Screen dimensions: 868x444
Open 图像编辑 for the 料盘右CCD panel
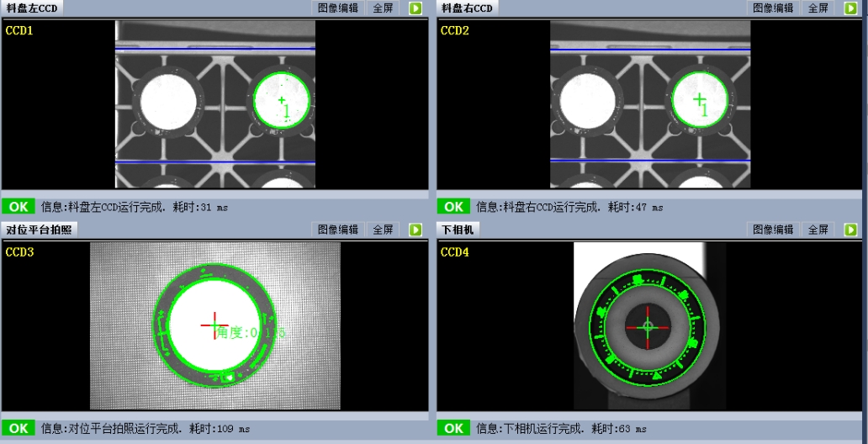click(773, 8)
